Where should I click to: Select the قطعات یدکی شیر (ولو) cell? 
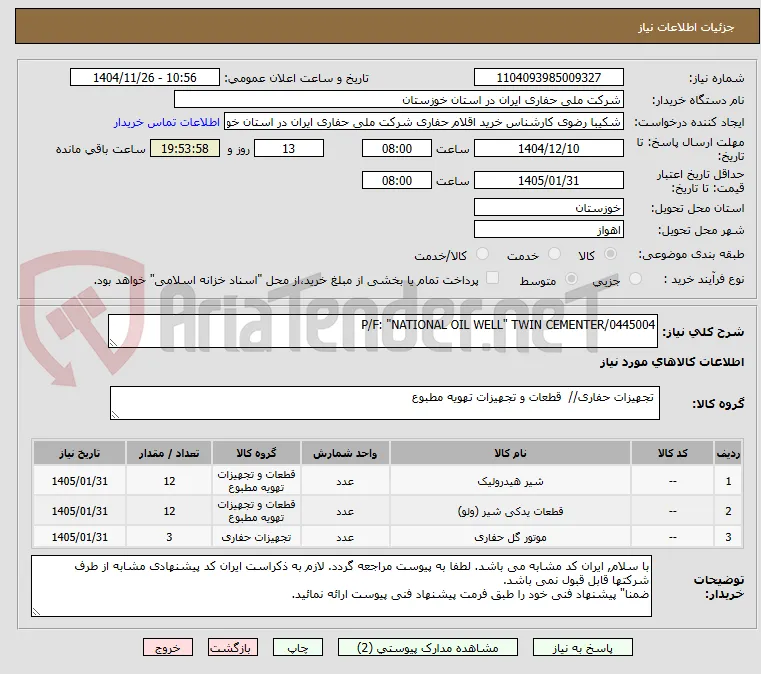point(510,511)
